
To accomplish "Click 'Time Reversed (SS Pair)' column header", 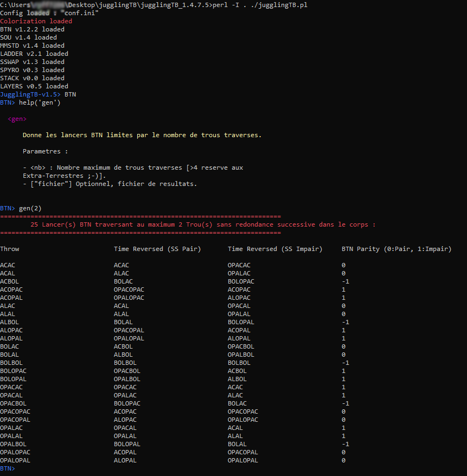I will coord(157,249).
